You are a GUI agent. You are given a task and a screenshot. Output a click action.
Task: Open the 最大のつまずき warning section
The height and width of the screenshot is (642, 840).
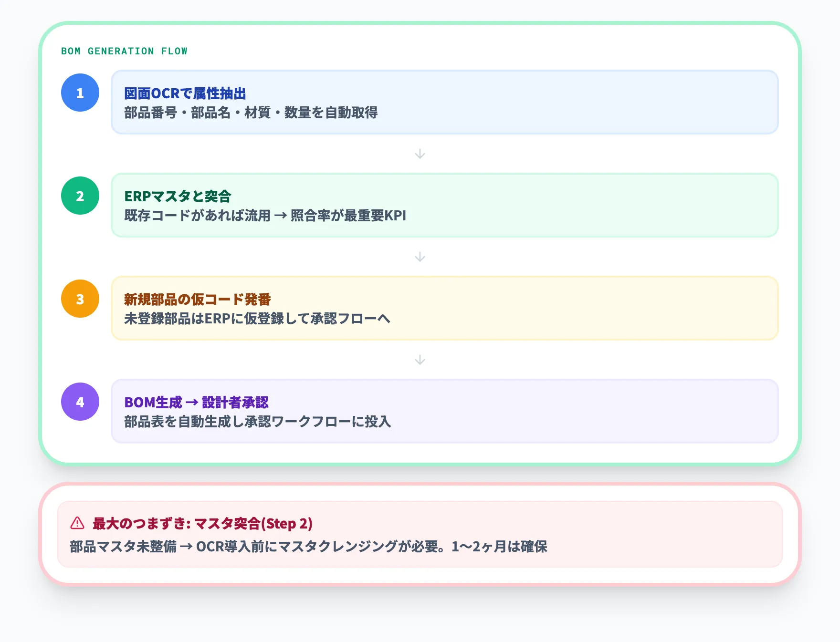pos(202,523)
